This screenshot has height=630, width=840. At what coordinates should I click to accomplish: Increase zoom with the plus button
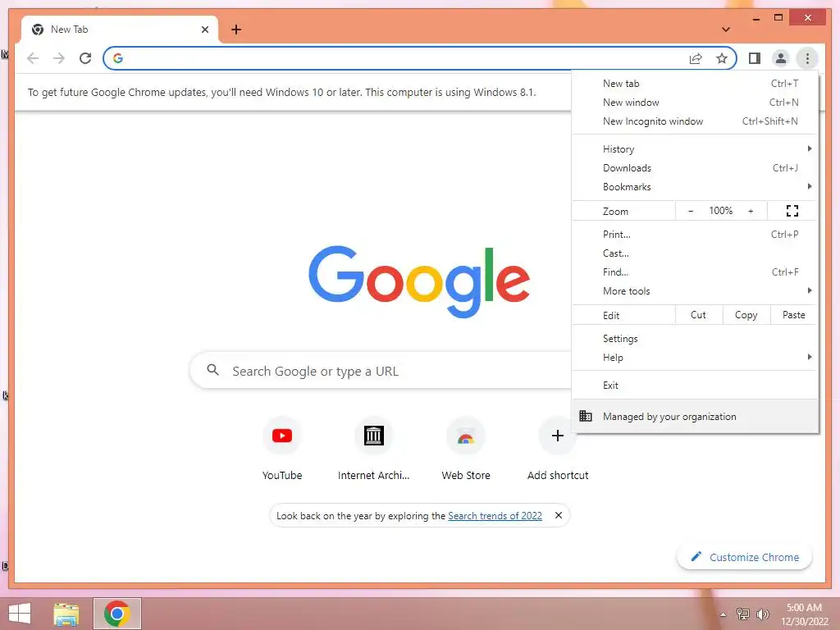751,211
